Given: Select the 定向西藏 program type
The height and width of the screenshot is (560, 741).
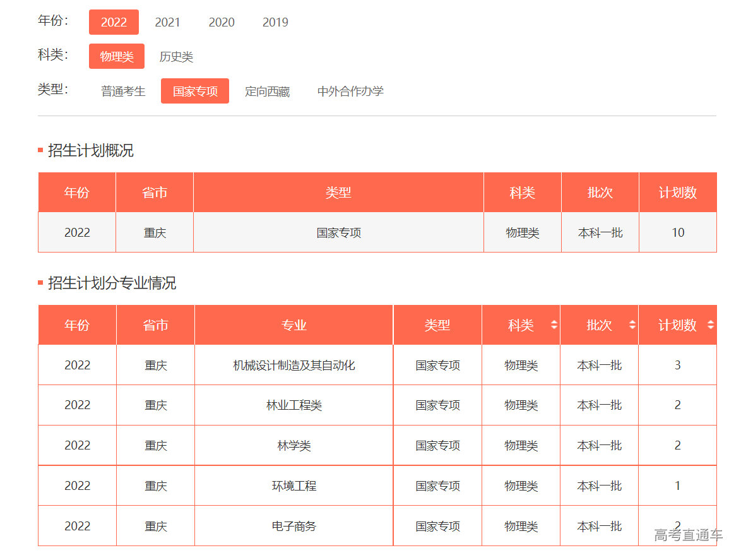Looking at the screenshot, I should pos(267,91).
